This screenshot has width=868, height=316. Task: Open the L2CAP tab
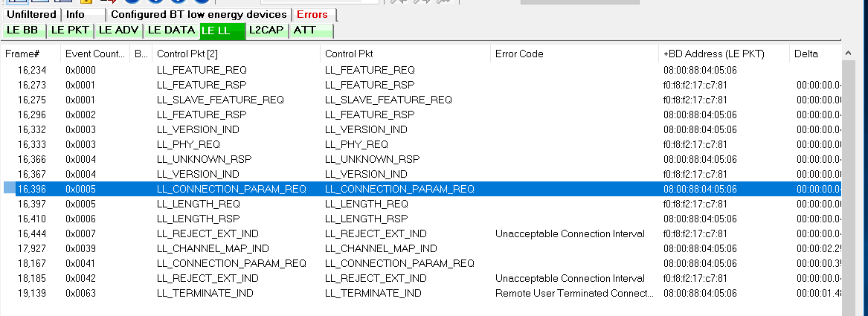pyautogui.click(x=266, y=30)
